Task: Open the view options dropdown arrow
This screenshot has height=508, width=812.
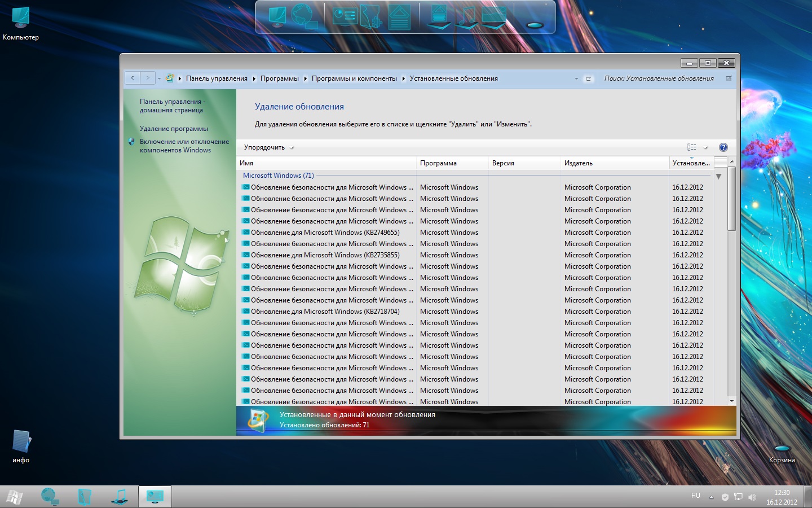Action: pos(705,148)
